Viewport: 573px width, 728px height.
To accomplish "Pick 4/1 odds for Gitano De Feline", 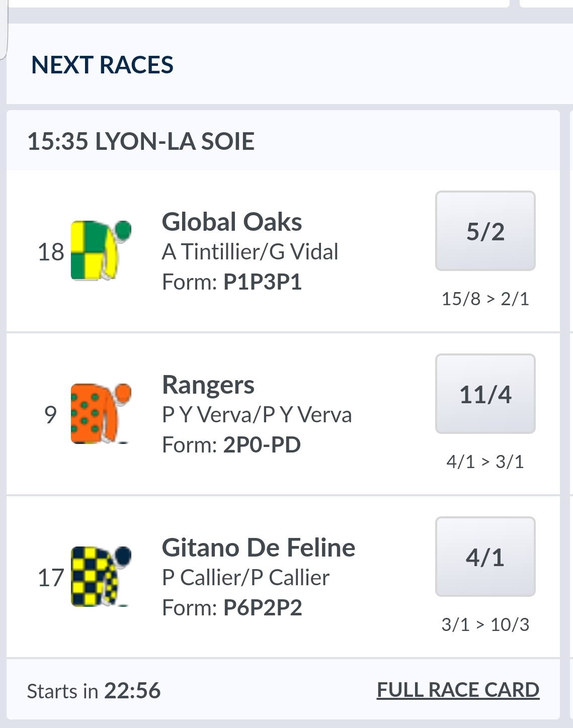I will [485, 557].
